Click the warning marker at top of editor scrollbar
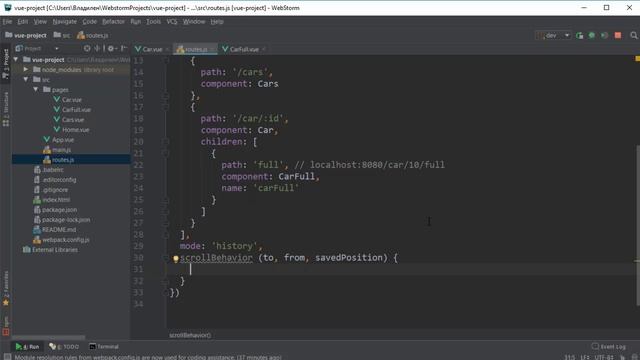This screenshot has width=640, height=360. click(x=637, y=59)
